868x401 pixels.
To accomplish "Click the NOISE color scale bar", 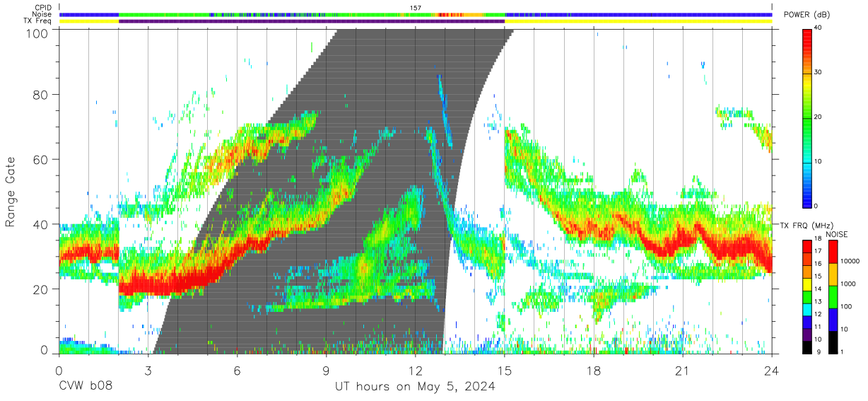I will point(833,297).
